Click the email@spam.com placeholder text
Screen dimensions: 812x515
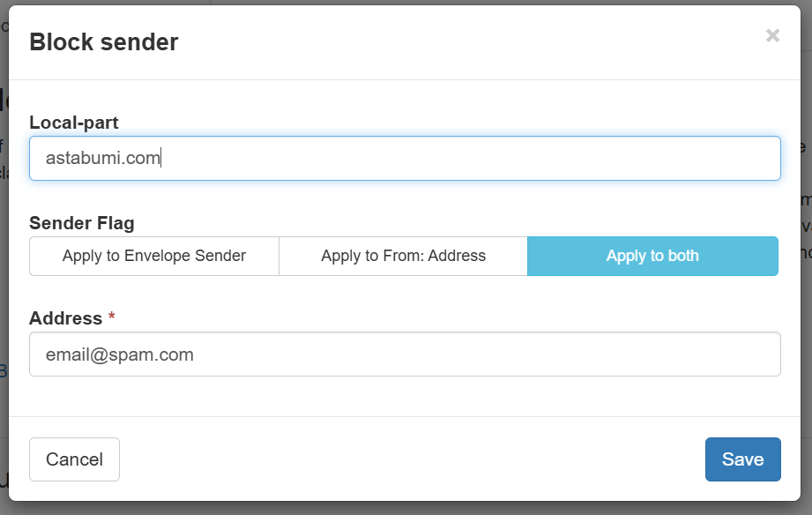pyautogui.click(x=119, y=355)
